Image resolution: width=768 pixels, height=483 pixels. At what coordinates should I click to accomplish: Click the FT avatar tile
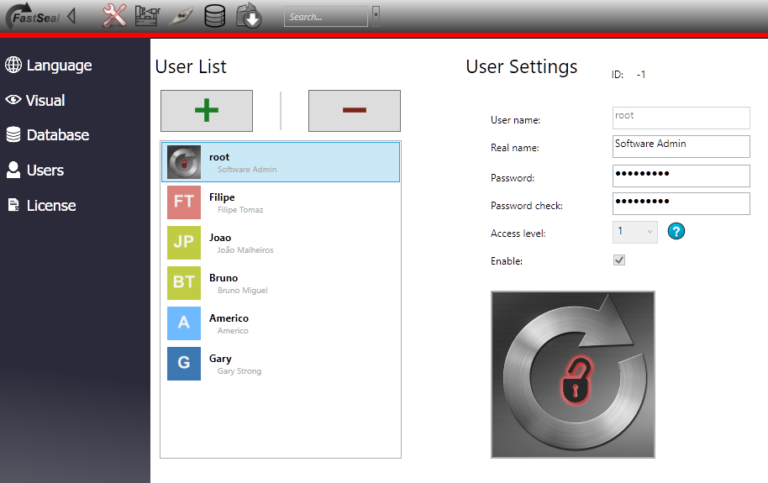tap(184, 202)
